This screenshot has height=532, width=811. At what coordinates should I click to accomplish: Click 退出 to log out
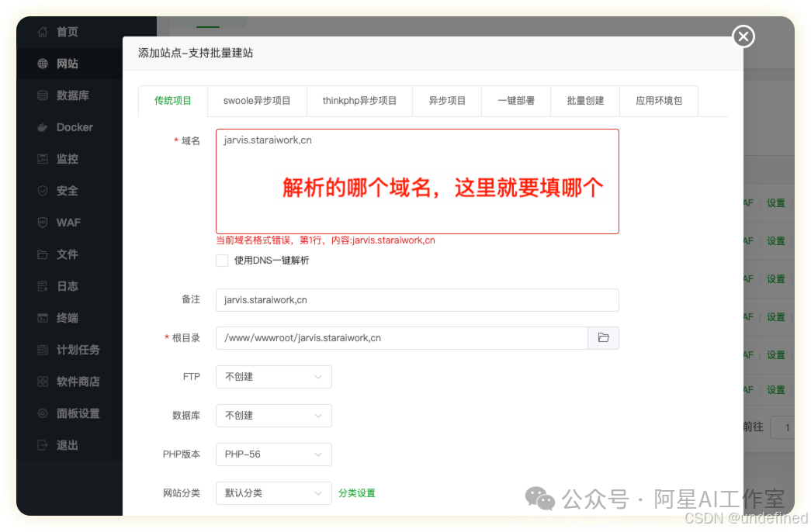click(x=69, y=445)
